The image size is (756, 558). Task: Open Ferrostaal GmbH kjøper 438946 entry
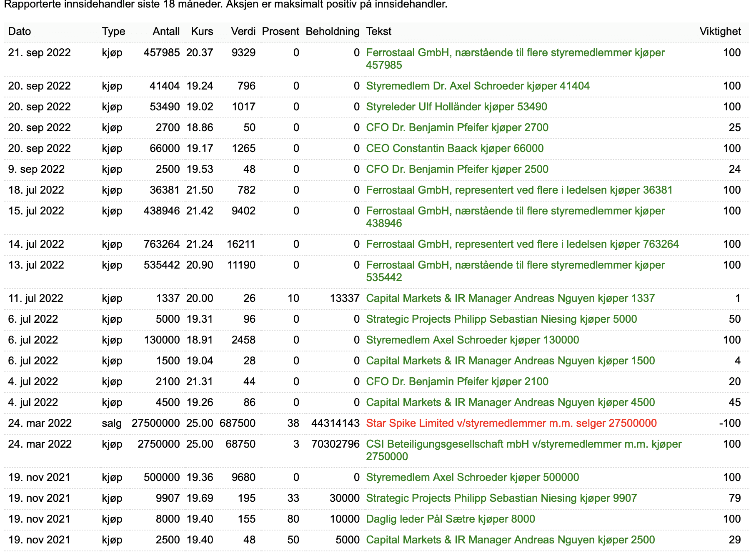515,217
